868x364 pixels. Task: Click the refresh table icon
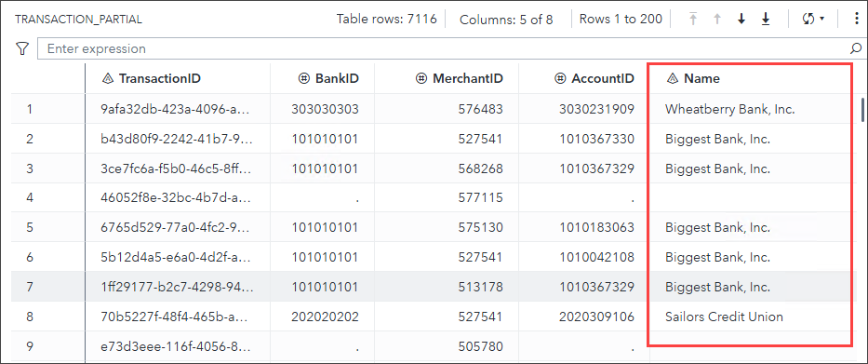[x=808, y=19]
